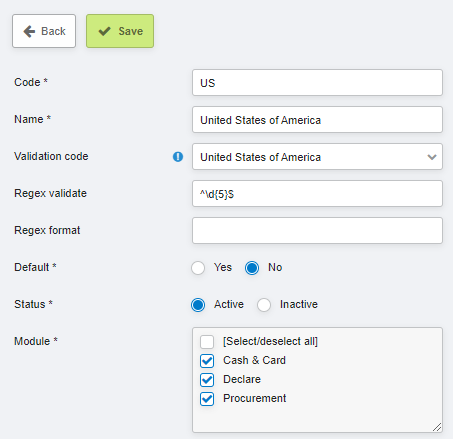This screenshot has height=439, width=453.
Task: Click the Back button
Action: pos(44,31)
